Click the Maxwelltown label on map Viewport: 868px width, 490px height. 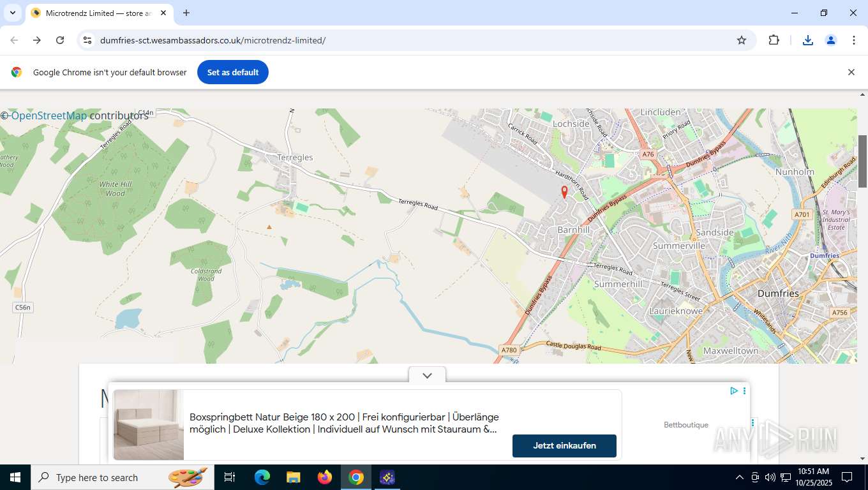731,351
